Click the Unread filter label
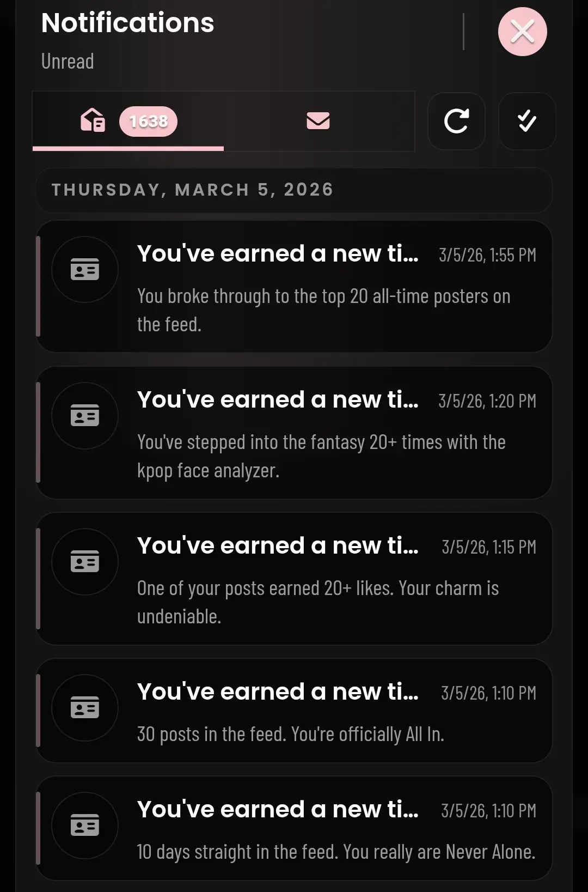The width and height of the screenshot is (588, 892). (68, 62)
